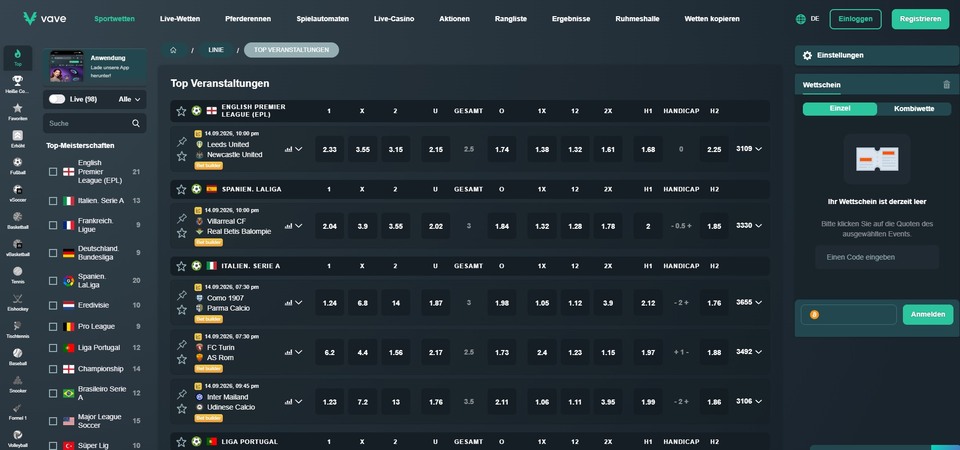The height and width of the screenshot is (450, 960).
Task: Open Tischtennis sport in sidebar
Action: click(18, 329)
